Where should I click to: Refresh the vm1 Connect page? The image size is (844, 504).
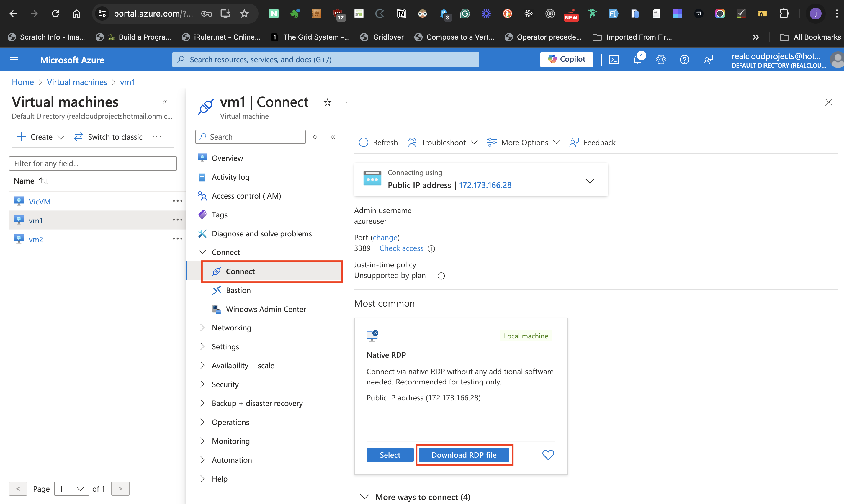click(x=378, y=142)
